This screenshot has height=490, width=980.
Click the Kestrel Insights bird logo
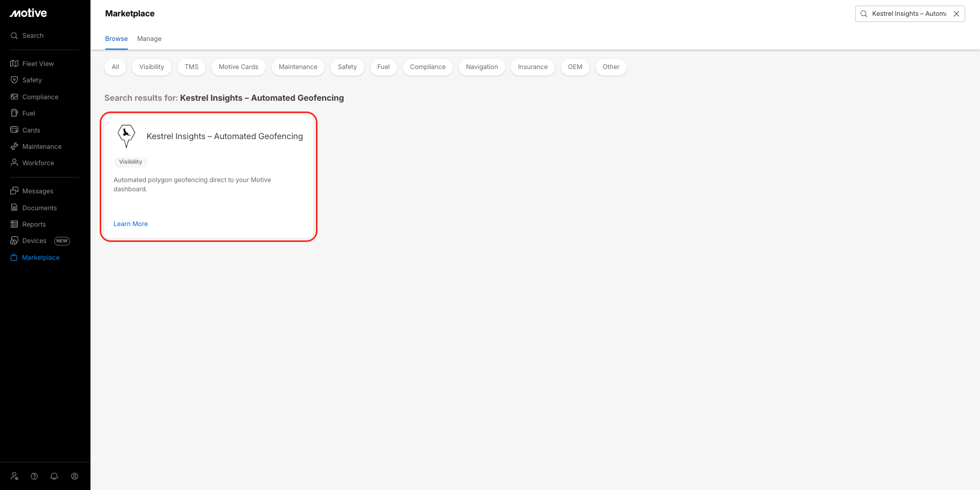(126, 136)
